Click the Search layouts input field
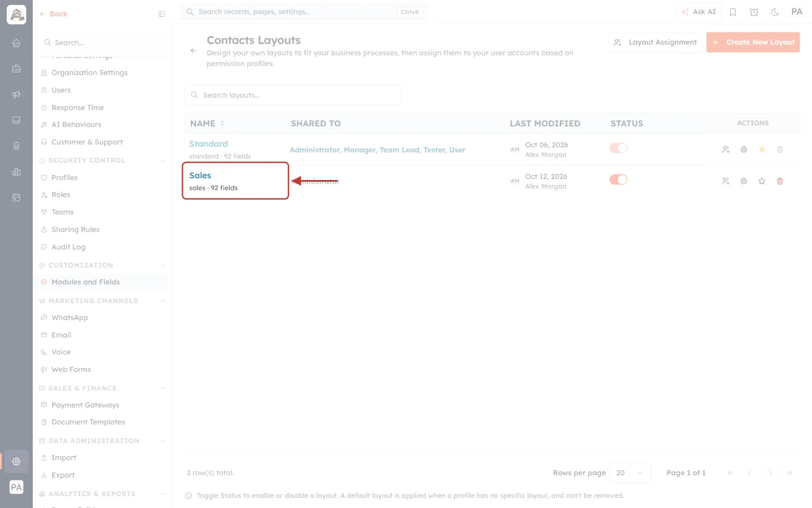Viewport: 812px width, 508px height. point(293,95)
